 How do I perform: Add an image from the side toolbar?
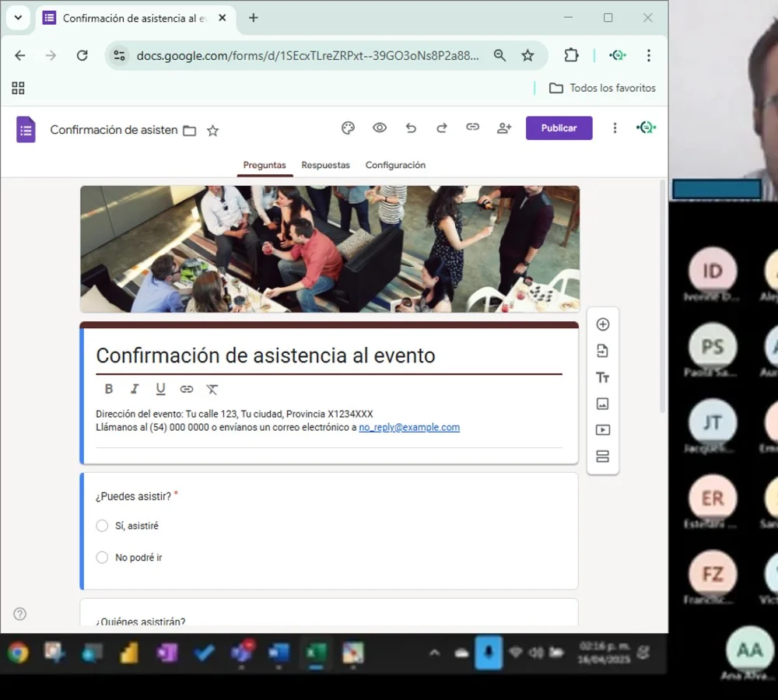click(x=602, y=404)
